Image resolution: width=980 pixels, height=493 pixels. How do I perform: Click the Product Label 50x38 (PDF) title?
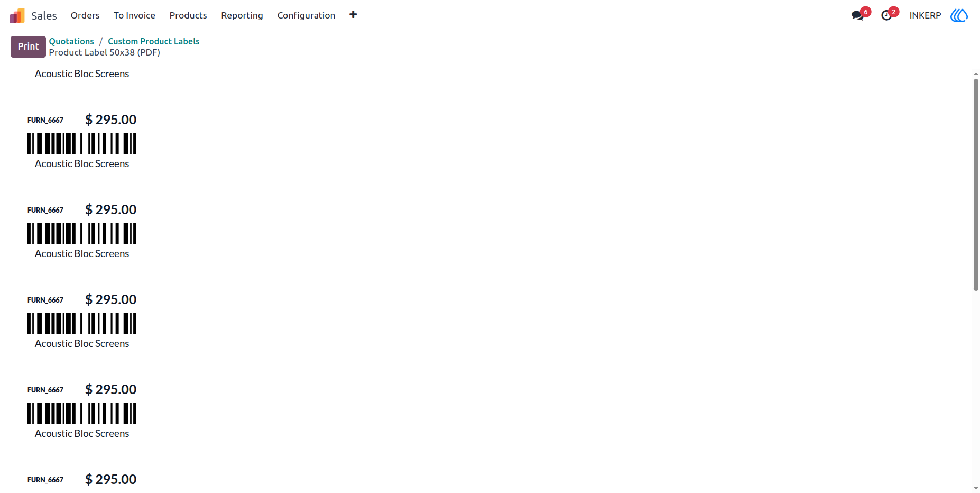click(x=105, y=52)
